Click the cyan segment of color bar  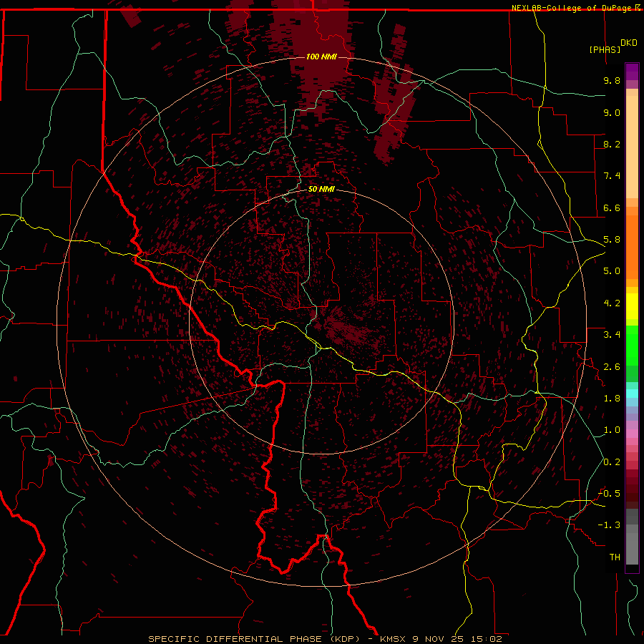pos(632,394)
